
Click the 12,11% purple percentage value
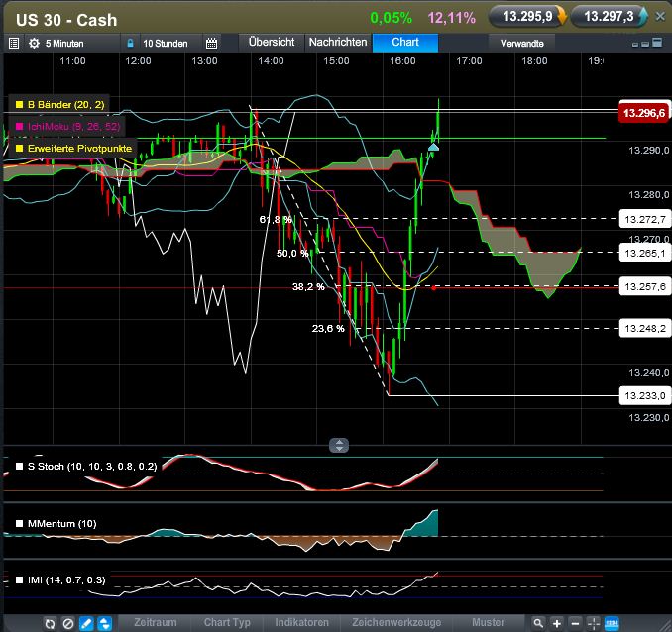(x=452, y=18)
